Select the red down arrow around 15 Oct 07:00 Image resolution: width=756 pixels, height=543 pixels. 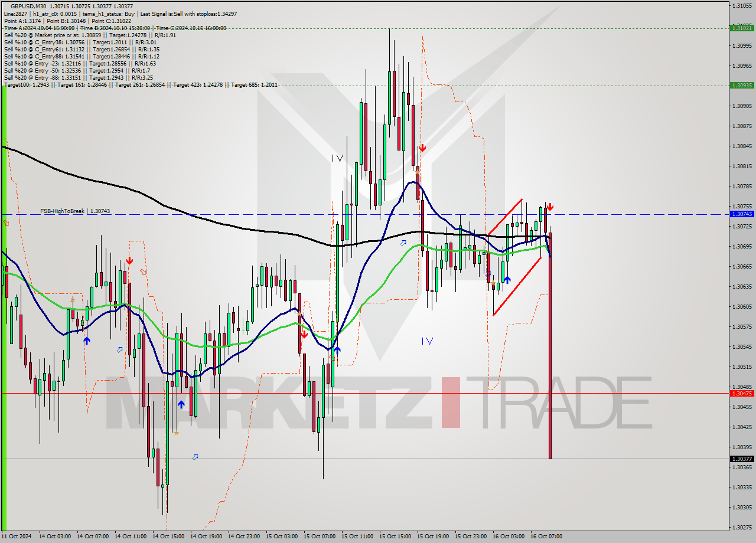tap(304, 334)
